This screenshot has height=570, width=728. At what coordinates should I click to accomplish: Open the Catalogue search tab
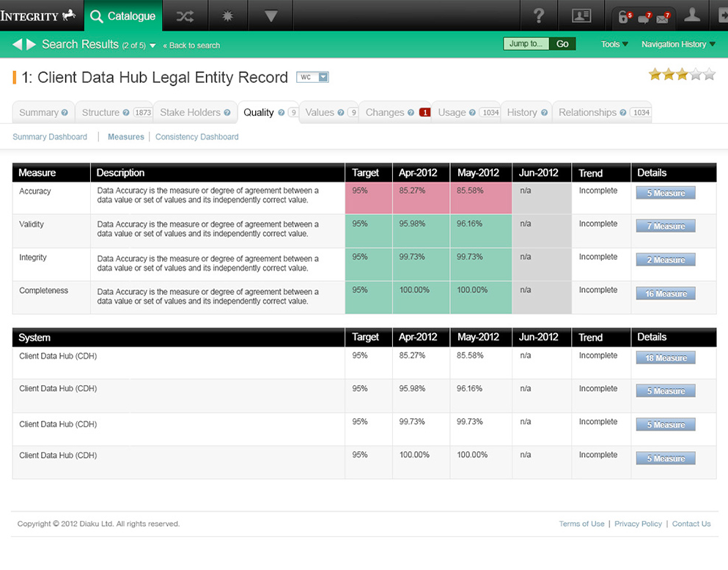(x=123, y=16)
